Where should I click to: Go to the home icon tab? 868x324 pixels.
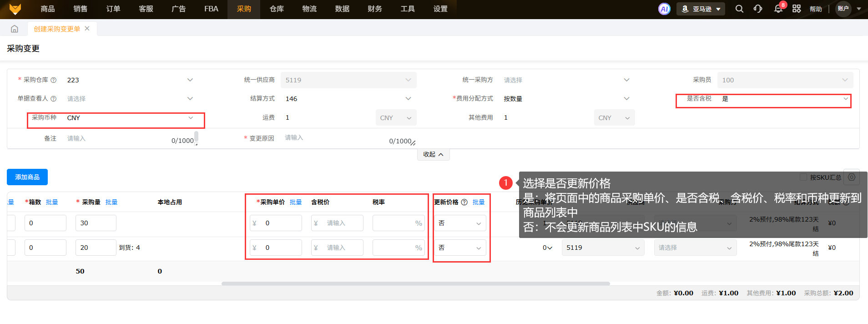15,29
